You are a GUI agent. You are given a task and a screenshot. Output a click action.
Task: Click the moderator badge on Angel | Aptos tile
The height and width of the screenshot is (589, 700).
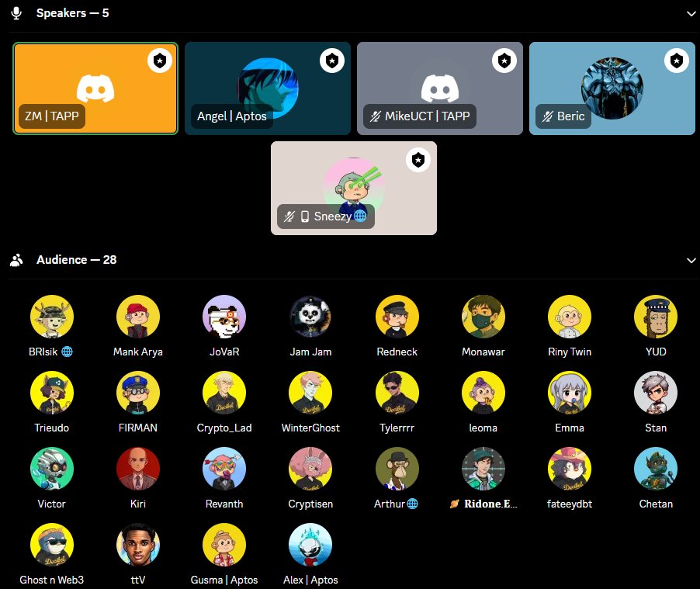pyautogui.click(x=332, y=61)
